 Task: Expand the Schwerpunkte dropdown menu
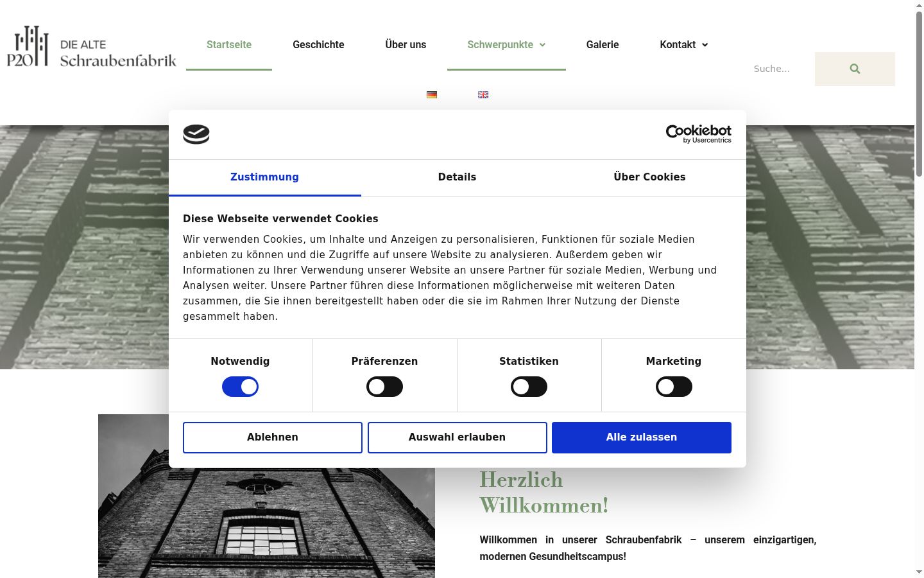506,44
